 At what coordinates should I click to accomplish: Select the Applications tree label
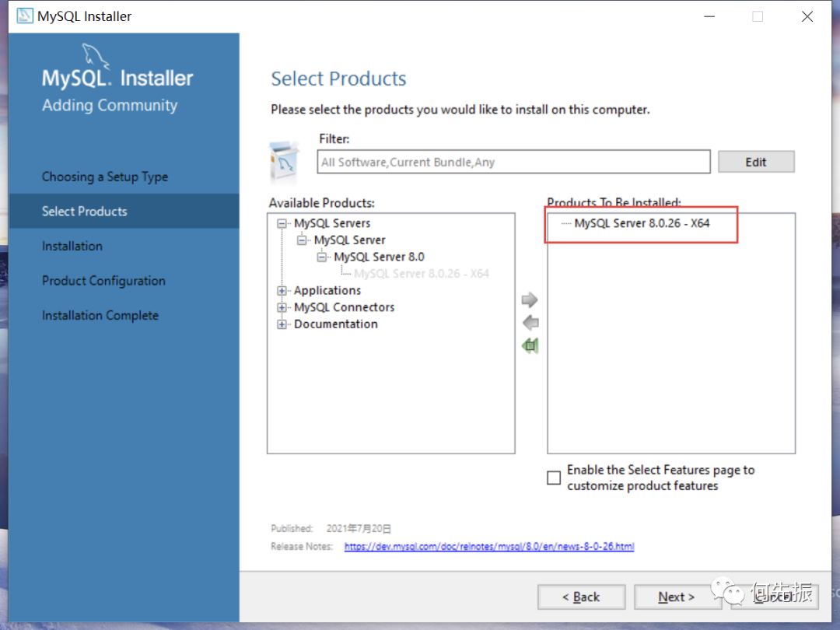(327, 290)
